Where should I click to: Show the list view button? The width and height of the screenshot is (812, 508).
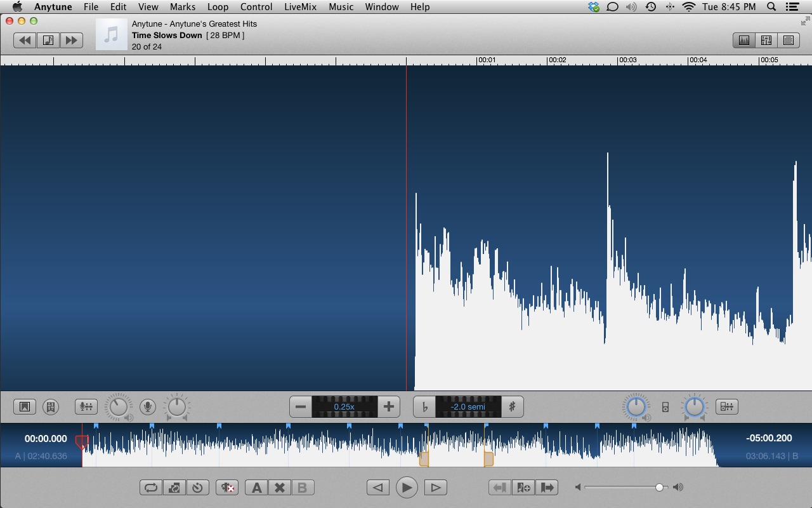pyautogui.click(x=789, y=40)
